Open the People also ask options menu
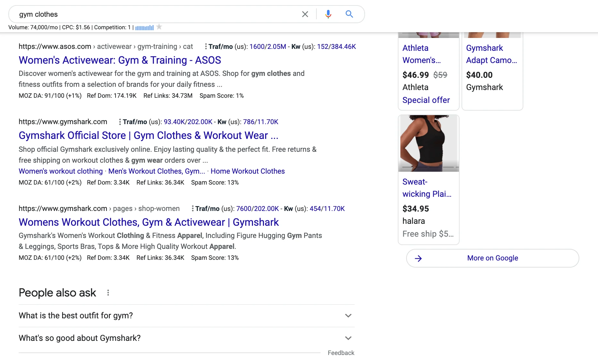The height and width of the screenshot is (364, 598). 108,293
